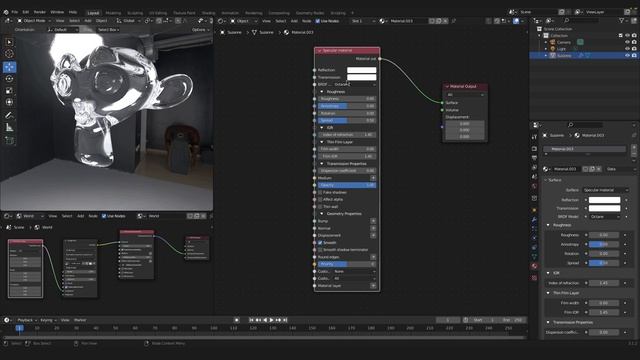Activate the Transform tool
This screenshot has height=360, width=640.
(x=9, y=102)
